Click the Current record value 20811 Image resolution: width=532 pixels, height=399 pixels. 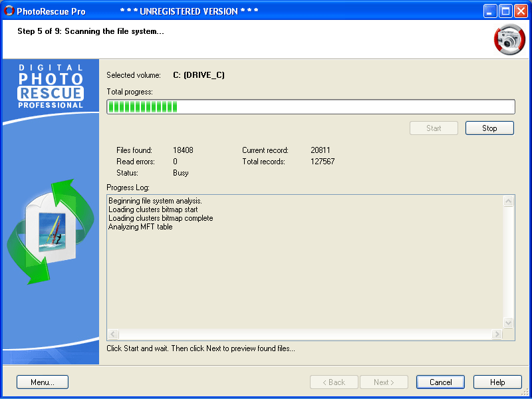pyautogui.click(x=321, y=150)
